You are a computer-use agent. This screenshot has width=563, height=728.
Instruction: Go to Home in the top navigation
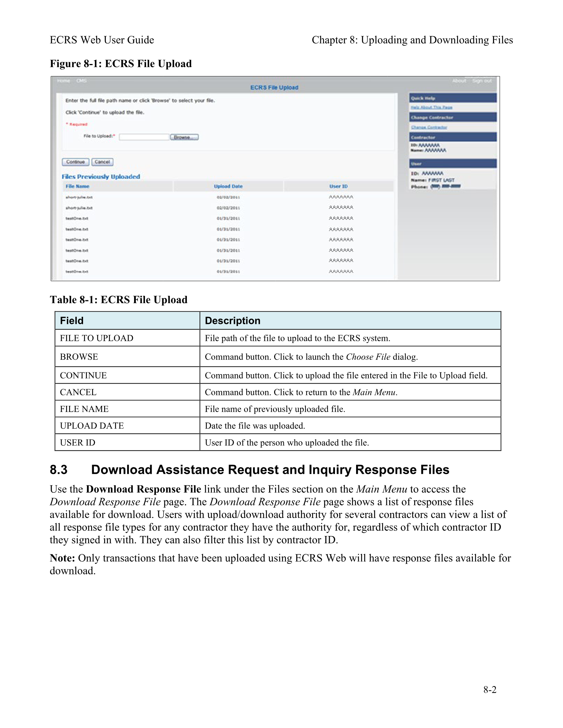(63, 81)
